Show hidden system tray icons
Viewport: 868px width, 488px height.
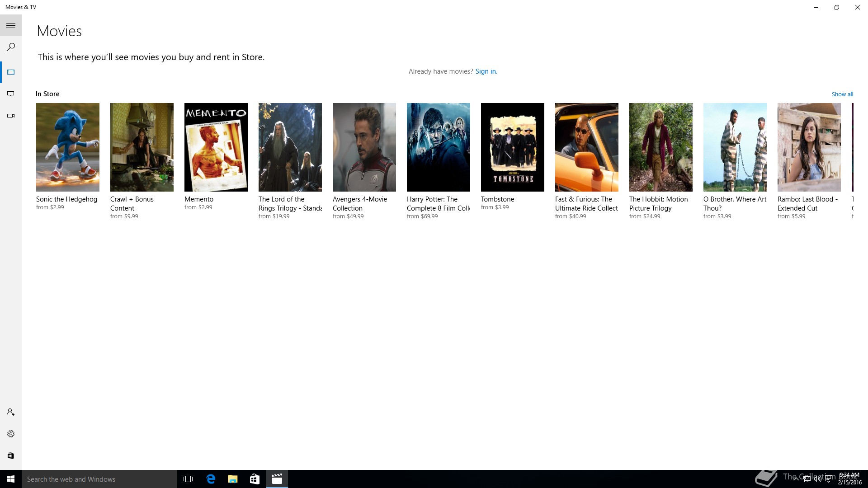tap(796, 479)
